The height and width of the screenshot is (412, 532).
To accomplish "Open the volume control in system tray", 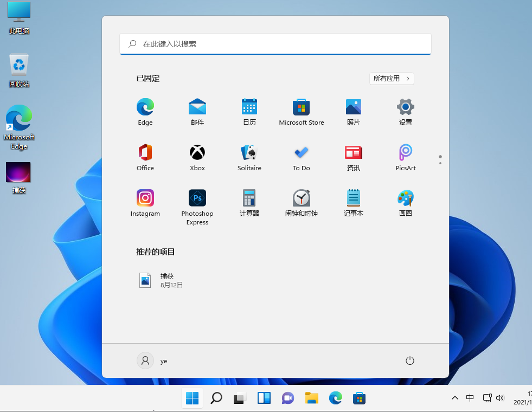I will (500, 398).
